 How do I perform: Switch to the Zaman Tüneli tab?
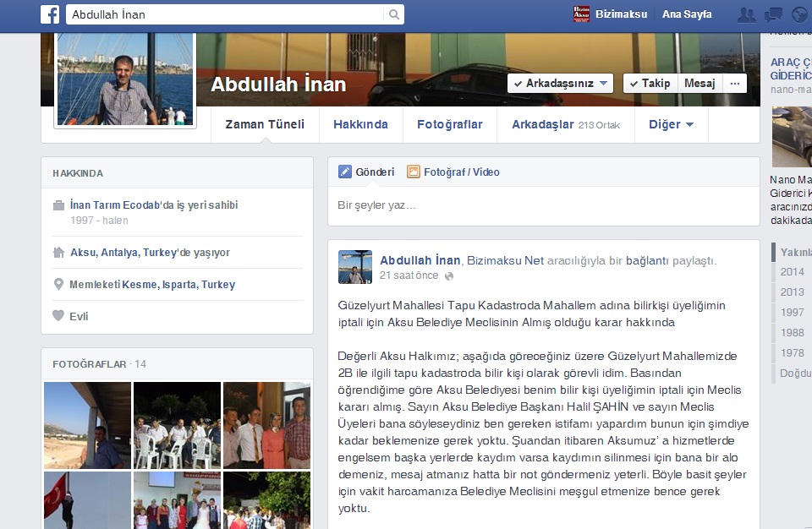click(x=265, y=124)
